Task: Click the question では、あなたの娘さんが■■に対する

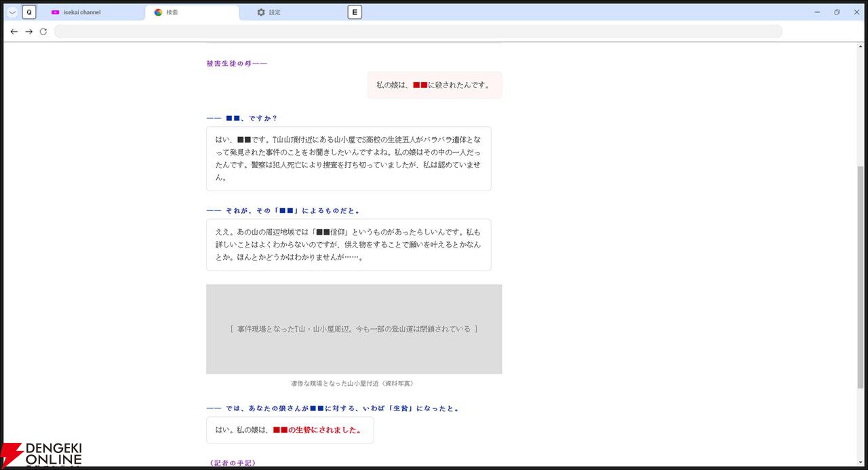Action: pyautogui.click(x=333, y=408)
